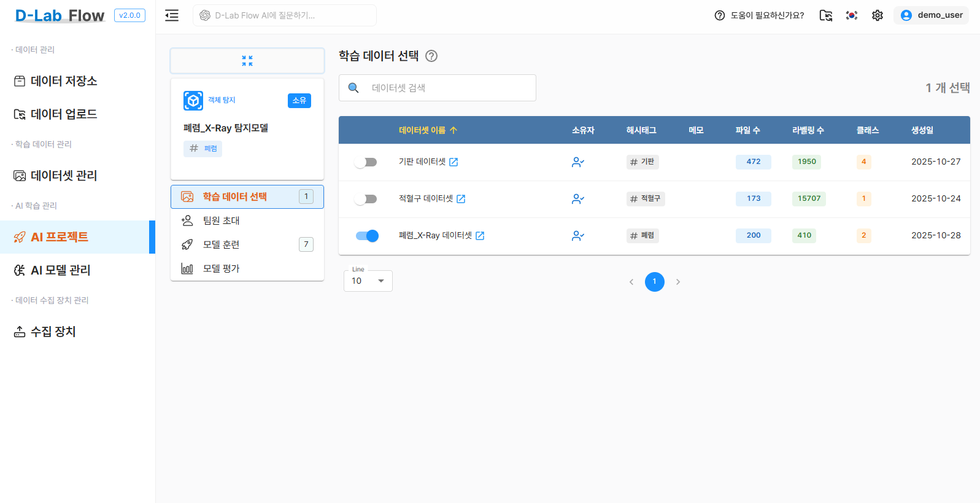
Task: Open 폐렴_X-Ray 데이터셋 external link icon
Action: [480, 236]
